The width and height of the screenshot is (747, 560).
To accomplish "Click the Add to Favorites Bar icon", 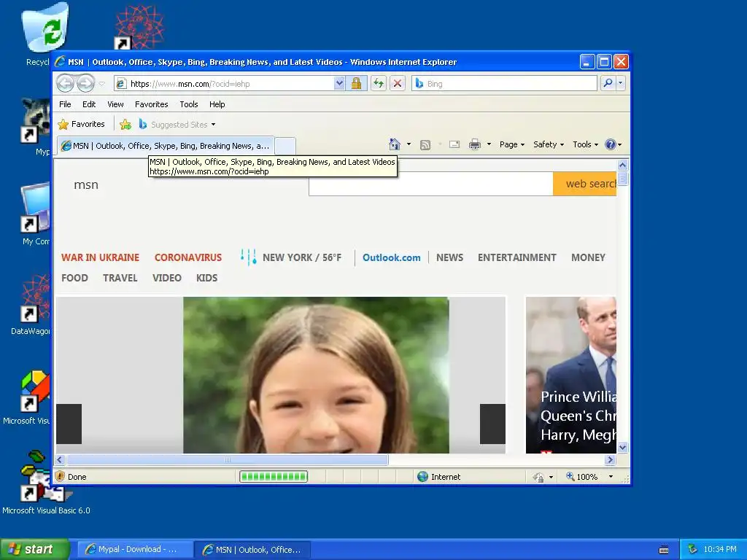I will [125, 124].
